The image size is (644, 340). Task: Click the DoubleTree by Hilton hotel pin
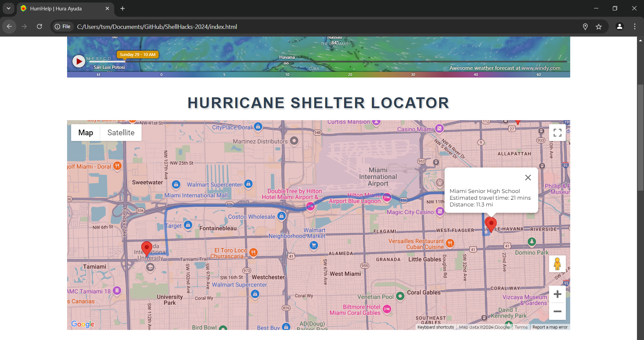pyautogui.click(x=310, y=206)
